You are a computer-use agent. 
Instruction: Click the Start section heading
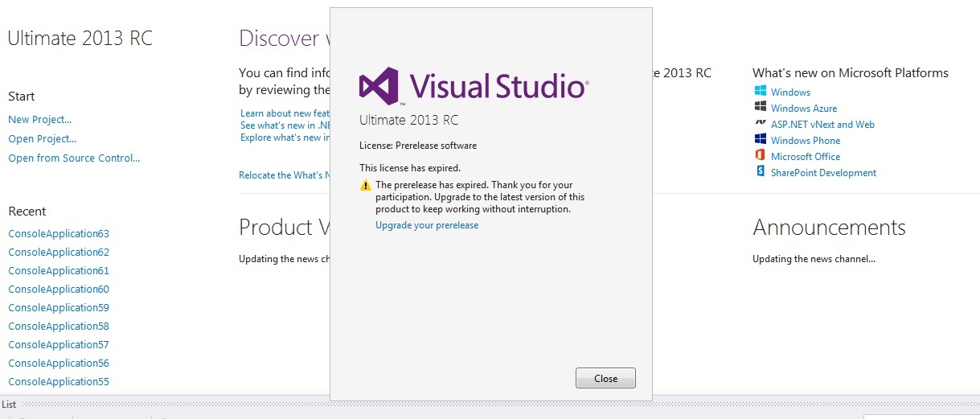pyautogui.click(x=22, y=97)
